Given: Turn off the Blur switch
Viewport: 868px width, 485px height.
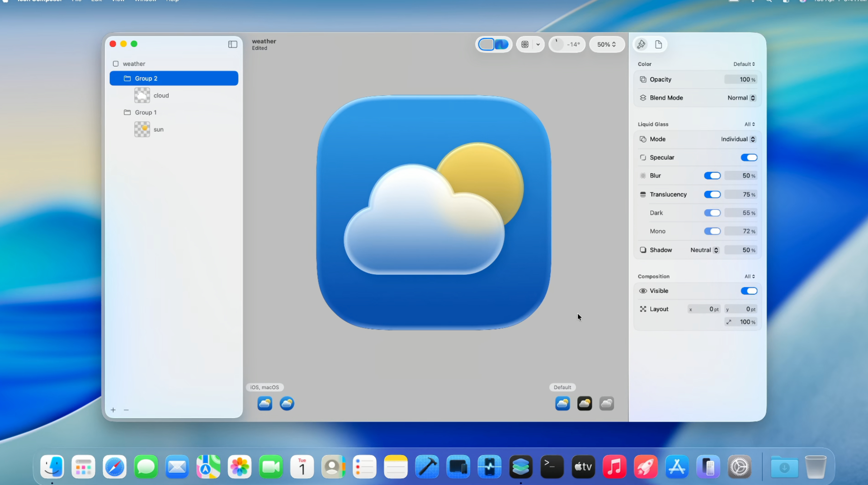Looking at the screenshot, I should tap(712, 176).
